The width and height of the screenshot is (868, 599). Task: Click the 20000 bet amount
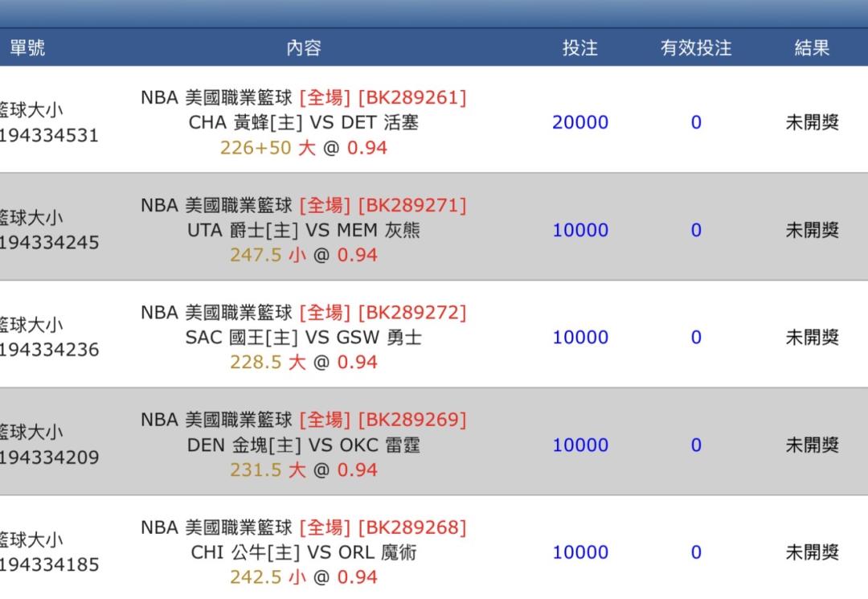click(579, 122)
